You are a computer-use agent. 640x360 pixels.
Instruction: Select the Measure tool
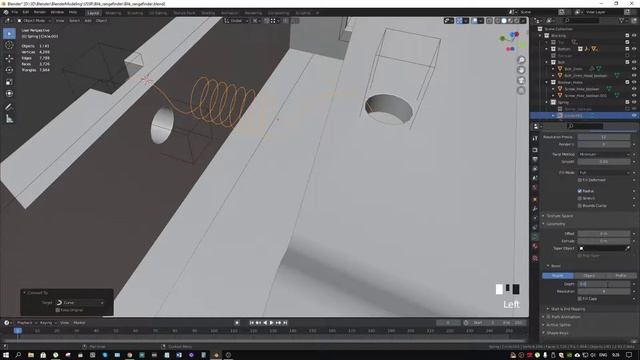(9, 119)
